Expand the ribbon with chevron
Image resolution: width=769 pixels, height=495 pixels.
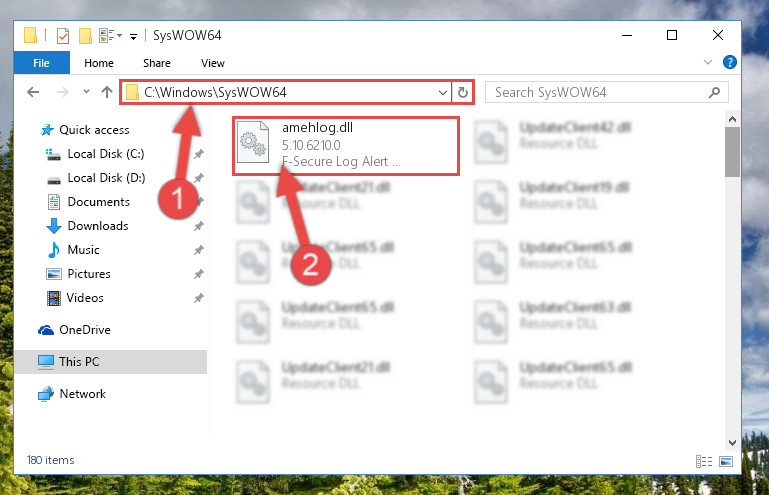(x=708, y=62)
